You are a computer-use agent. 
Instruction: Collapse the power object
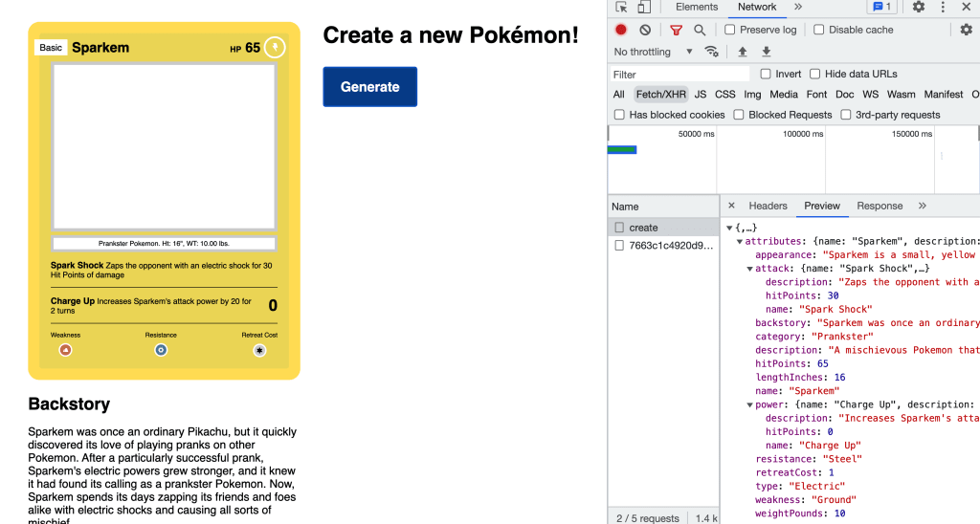(750, 405)
